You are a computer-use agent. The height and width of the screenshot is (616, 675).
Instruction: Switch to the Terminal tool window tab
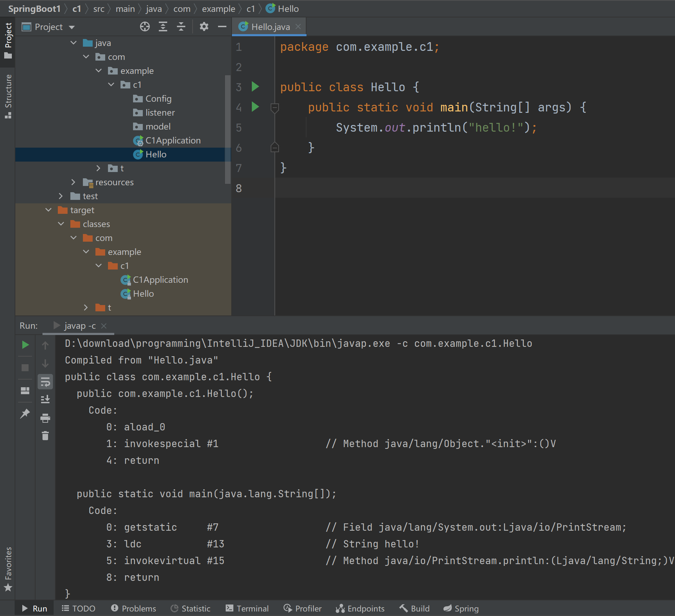point(247,608)
